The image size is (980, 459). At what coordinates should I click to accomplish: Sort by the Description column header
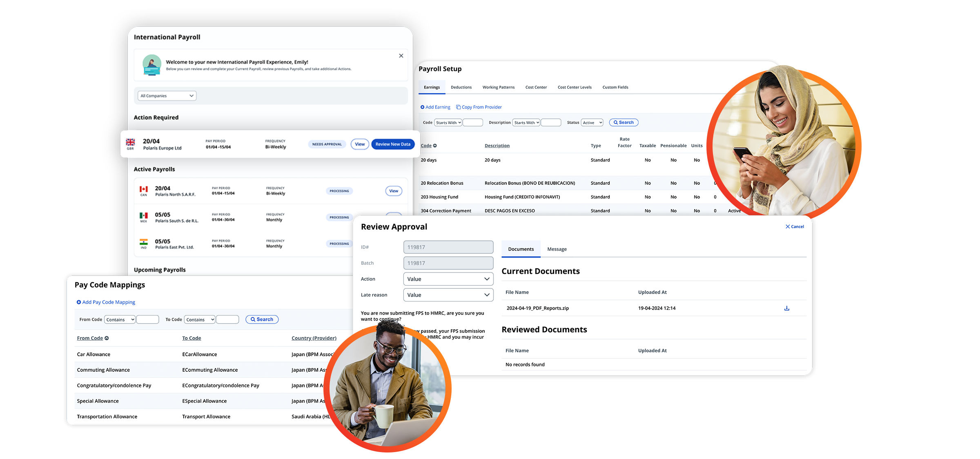[497, 146]
